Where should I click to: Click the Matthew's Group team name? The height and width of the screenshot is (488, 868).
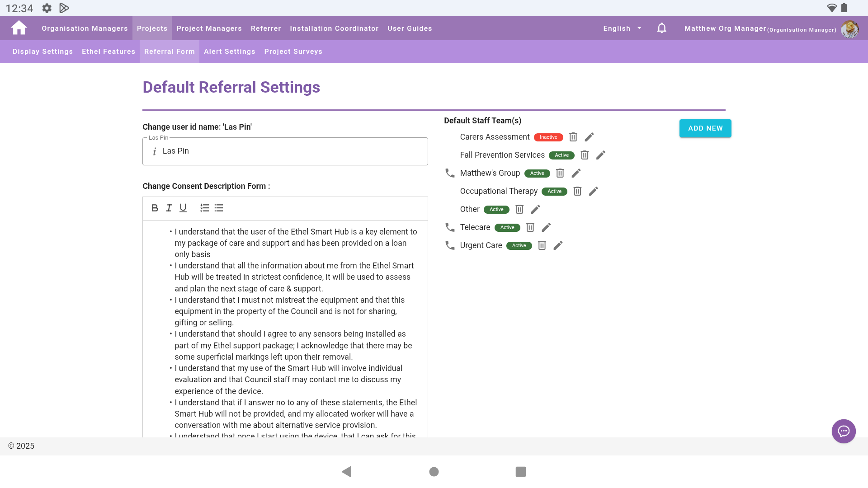(490, 173)
